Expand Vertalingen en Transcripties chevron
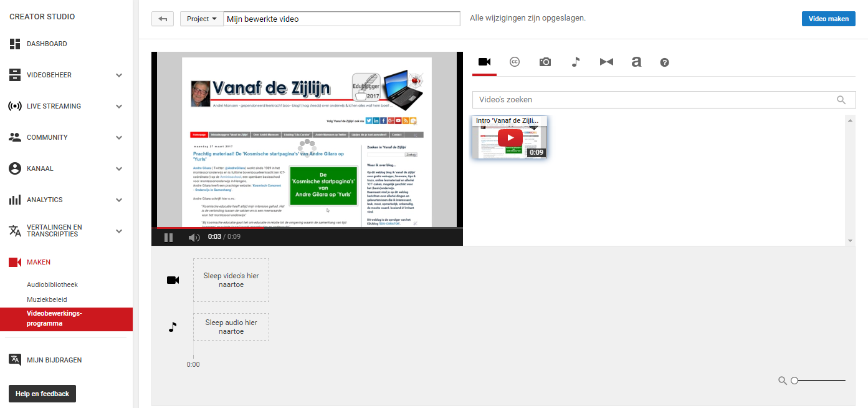 tap(119, 231)
